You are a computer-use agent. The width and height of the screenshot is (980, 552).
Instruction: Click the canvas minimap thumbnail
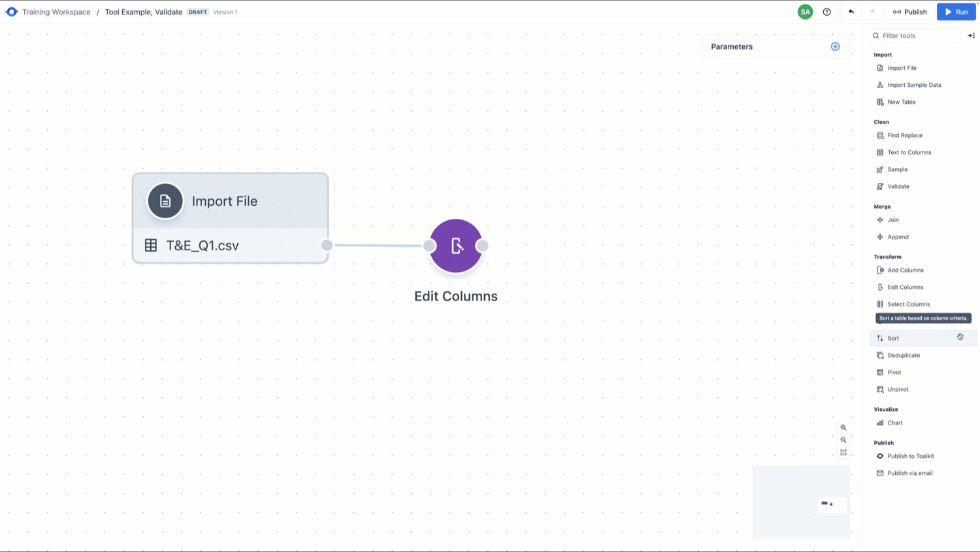click(x=802, y=502)
